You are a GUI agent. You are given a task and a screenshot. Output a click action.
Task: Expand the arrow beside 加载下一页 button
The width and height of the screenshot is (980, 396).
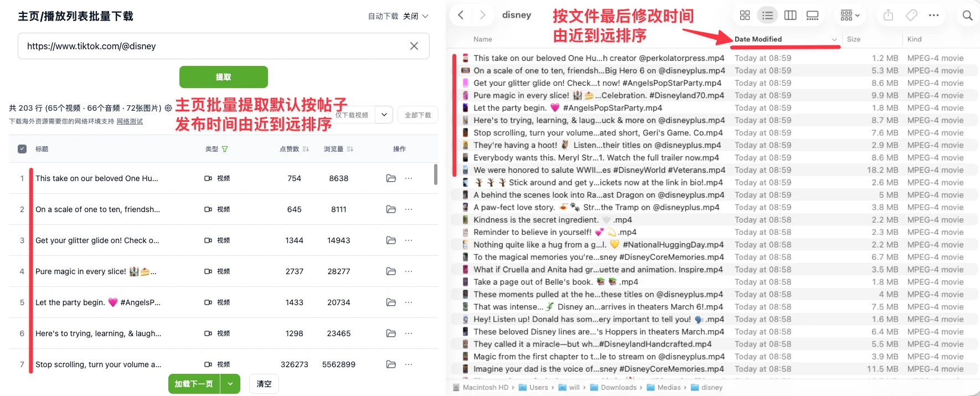pos(230,384)
